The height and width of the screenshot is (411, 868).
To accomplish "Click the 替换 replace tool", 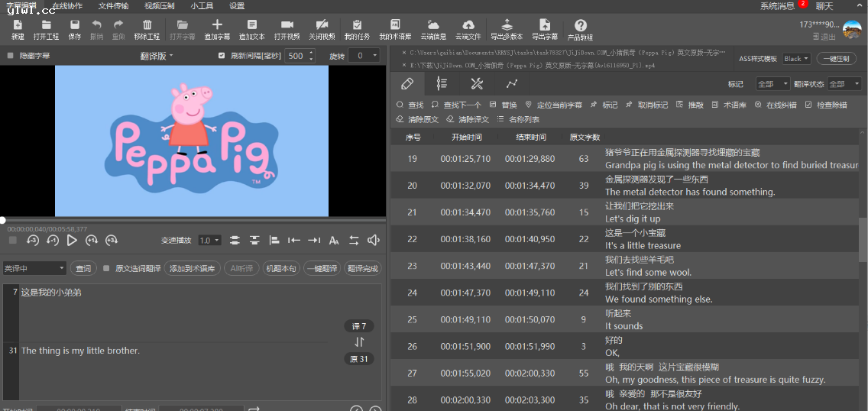I will [x=504, y=105].
